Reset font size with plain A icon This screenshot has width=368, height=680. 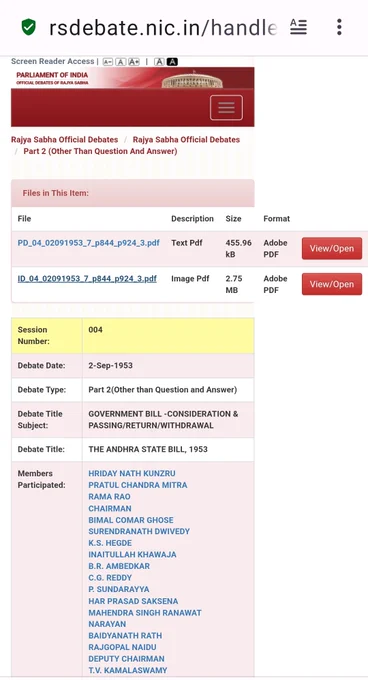point(120,62)
